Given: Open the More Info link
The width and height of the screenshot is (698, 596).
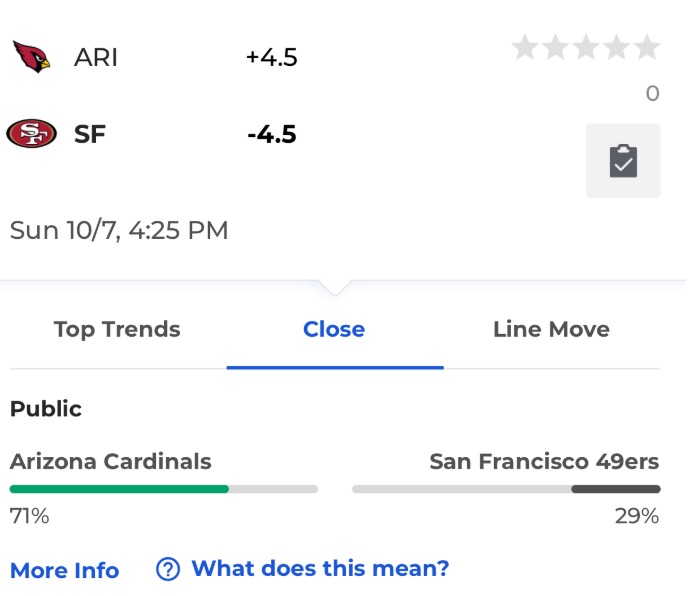Looking at the screenshot, I should point(65,570).
